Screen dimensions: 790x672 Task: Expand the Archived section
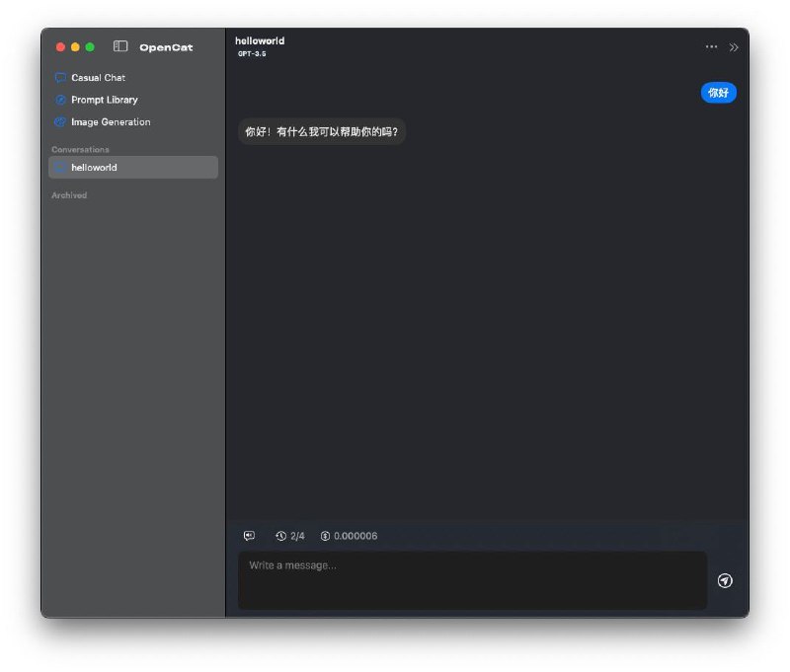pyautogui.click(x=68, y=194)
